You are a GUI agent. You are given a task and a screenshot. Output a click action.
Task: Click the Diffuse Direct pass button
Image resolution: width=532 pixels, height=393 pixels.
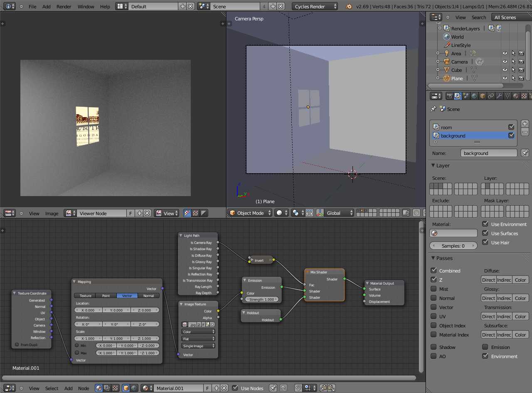click(488, 280)
